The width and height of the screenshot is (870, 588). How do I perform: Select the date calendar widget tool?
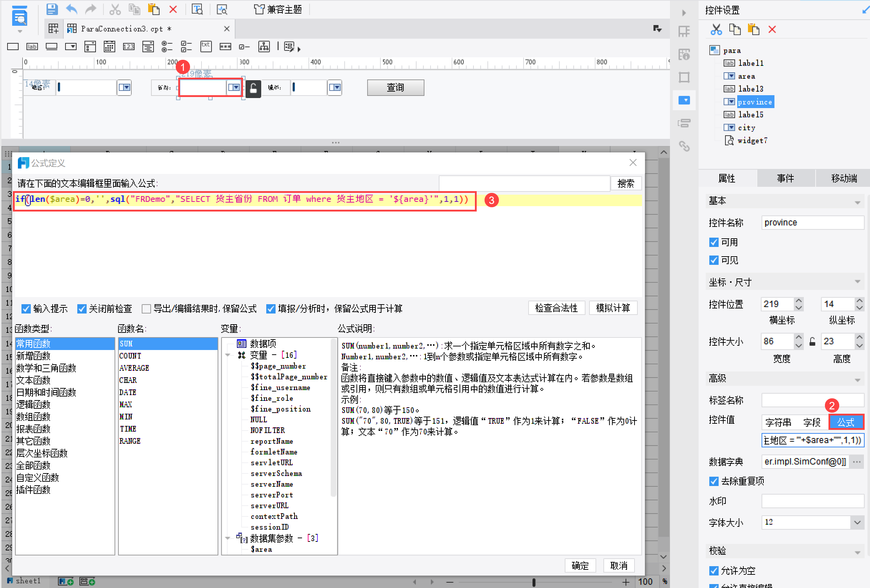109,47
